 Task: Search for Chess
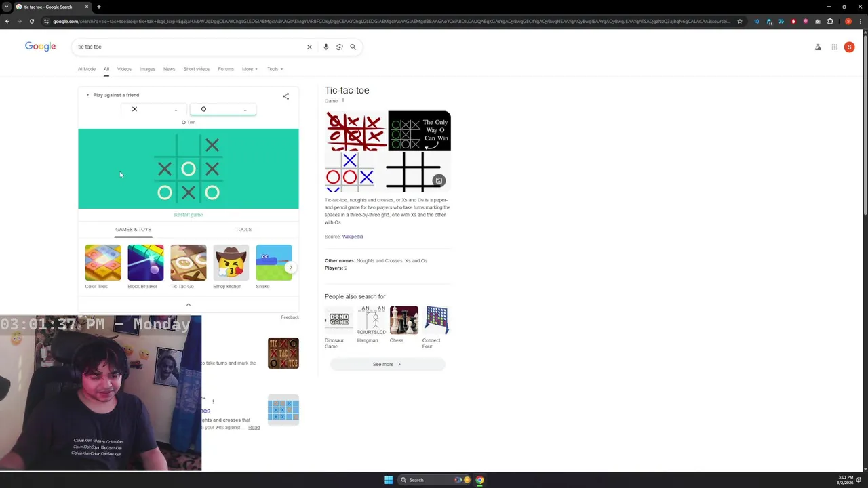[403, 325]
